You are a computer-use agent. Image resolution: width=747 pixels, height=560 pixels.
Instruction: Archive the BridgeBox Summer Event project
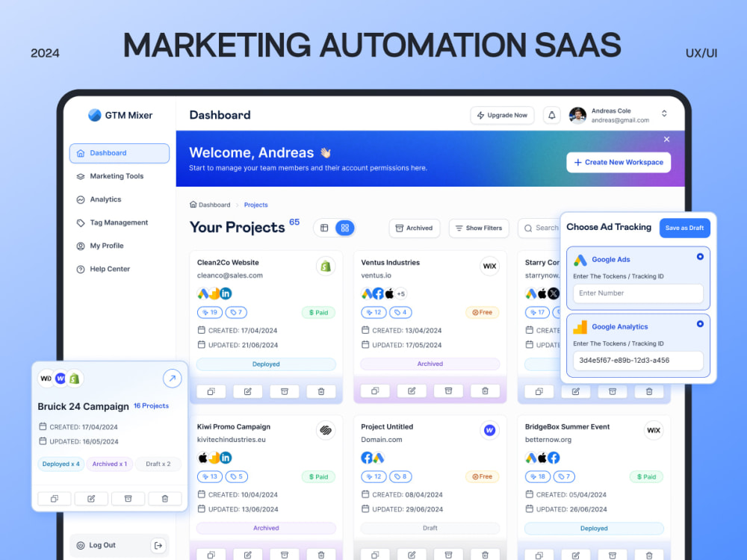tap(613, 556)
